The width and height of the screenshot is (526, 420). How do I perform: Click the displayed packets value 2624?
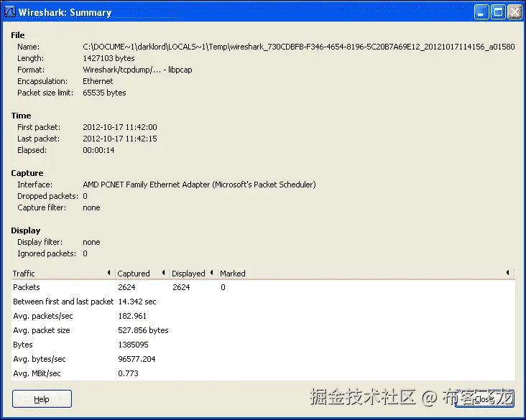182,287
